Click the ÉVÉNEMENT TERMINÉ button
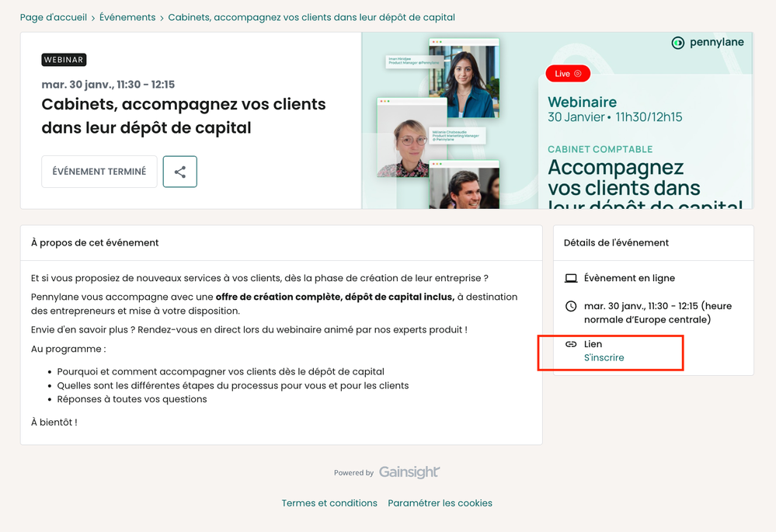 tap(99, 172)
